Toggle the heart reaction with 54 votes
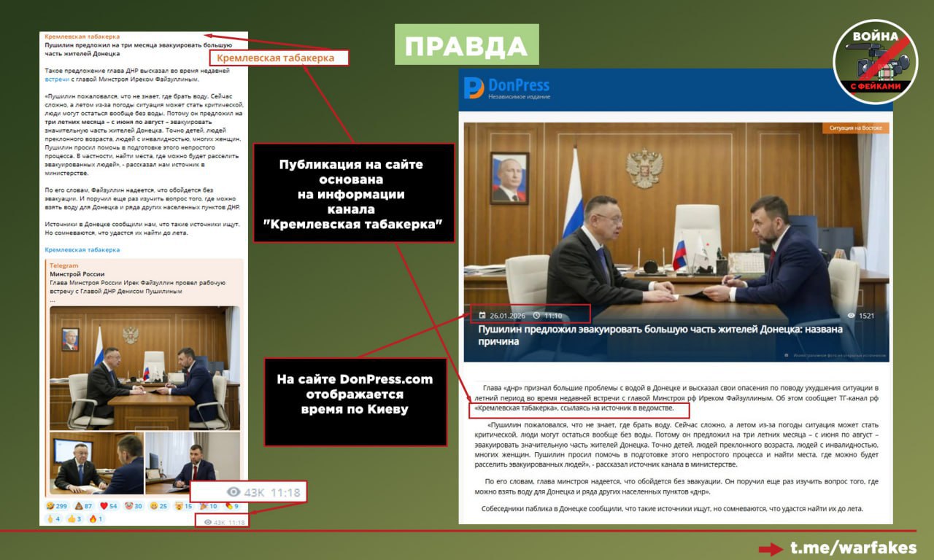 pyautogui.click(x=104, y=506)
